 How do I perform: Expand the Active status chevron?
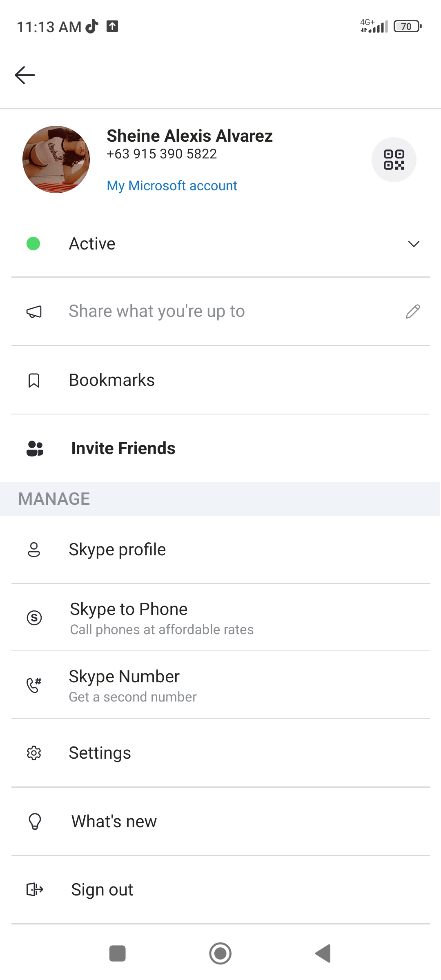414,244
